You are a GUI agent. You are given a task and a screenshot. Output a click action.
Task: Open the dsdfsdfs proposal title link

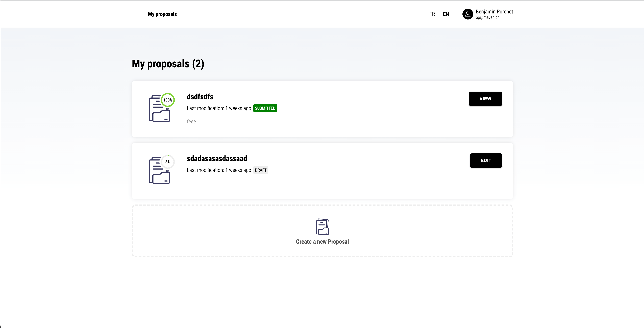pyautogui.click(x=200, y=97)
